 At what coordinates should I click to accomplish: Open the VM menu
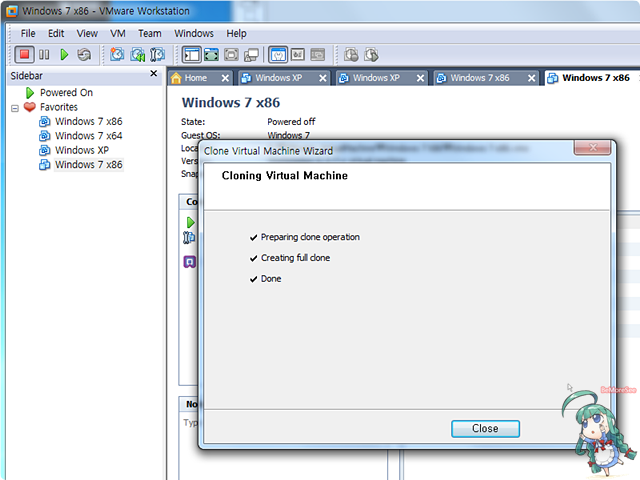coord(118,33)
